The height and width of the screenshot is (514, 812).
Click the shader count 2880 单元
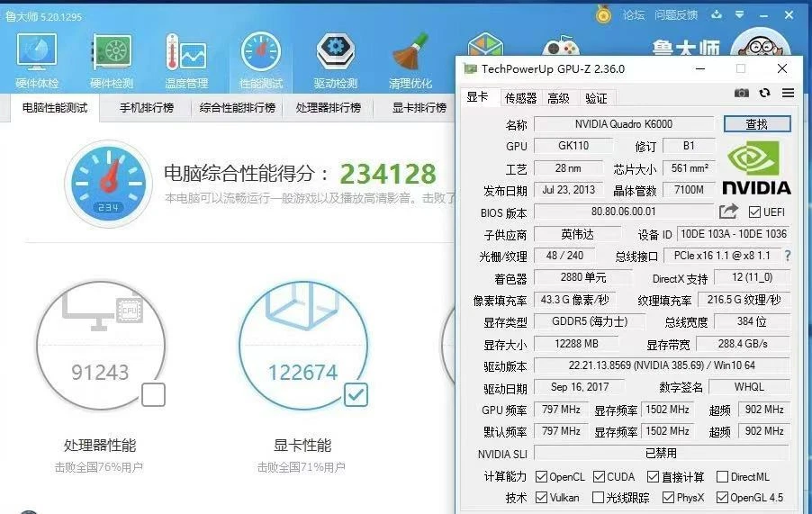pyautogui.click(x=583, y=278)
